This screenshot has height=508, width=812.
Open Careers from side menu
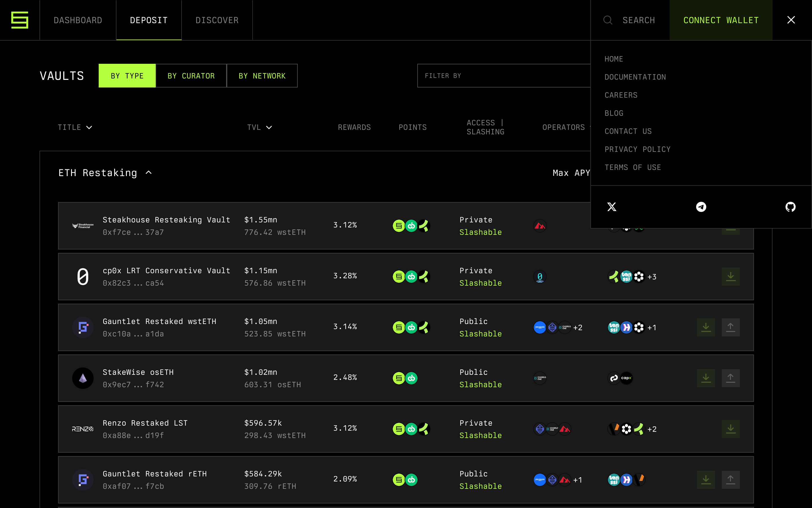[621, 95]
